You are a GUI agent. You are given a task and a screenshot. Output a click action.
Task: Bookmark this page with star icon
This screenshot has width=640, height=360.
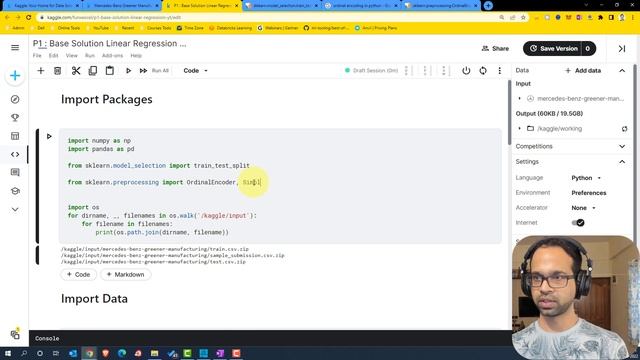coord(523,18)
